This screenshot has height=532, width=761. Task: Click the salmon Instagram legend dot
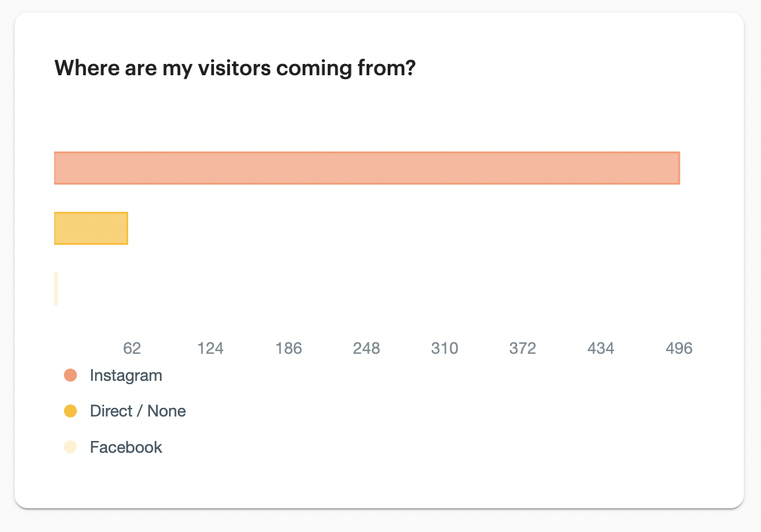pyautogui.click(x=70, y=376)
